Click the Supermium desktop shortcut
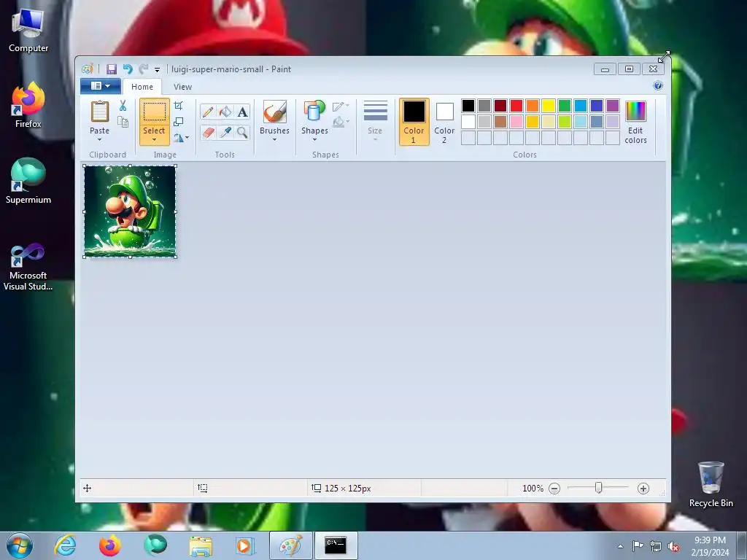This screenshot has width=747, height=560. pyautogui.click(x=28, y=181)
